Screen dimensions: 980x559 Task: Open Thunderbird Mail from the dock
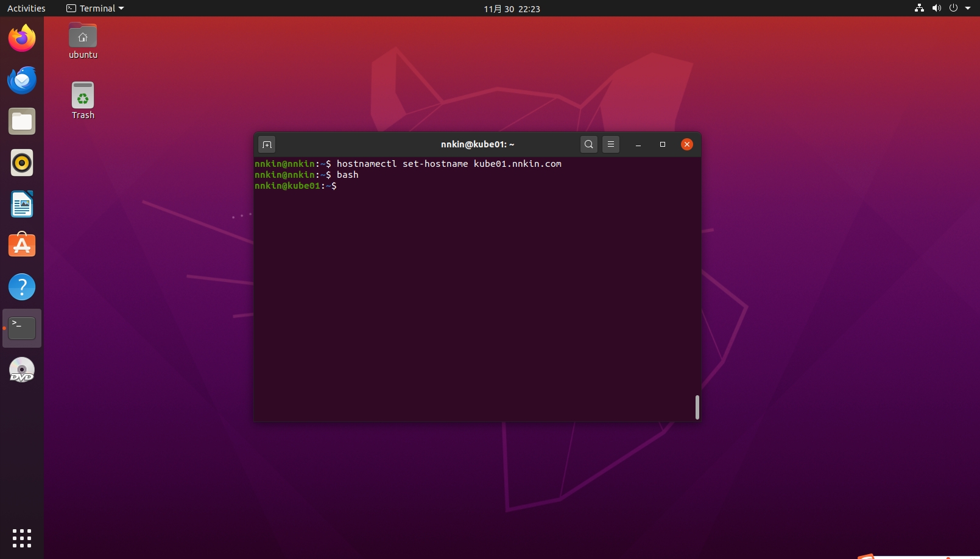click(22, 80)
